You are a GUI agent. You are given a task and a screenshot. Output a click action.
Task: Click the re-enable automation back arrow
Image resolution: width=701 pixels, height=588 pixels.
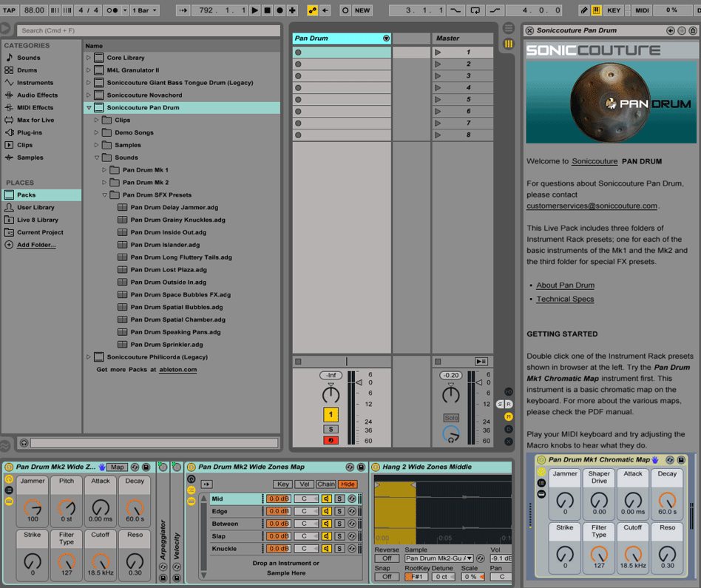click(325, 10)
